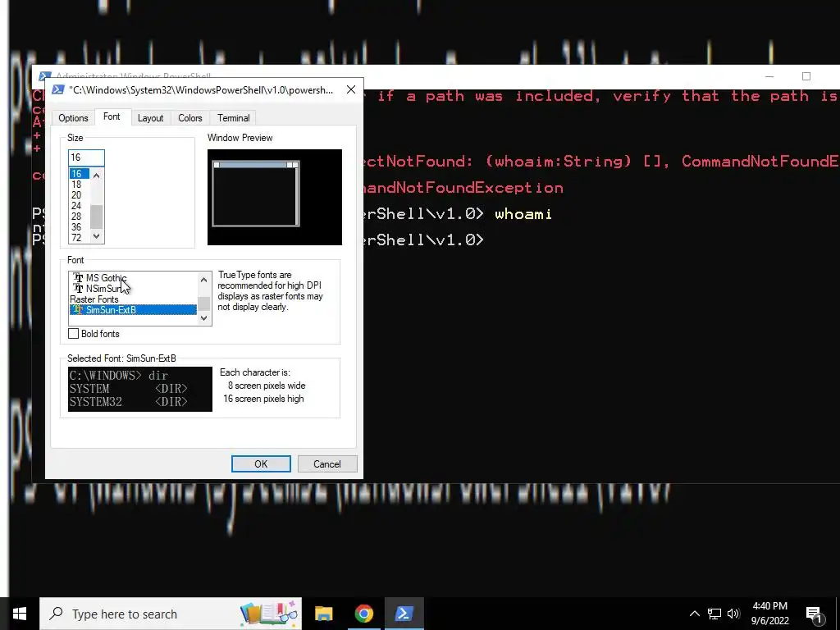Screen dimensions: 840x630
Task: Open the taskbar clock and date
Action: 769,614
